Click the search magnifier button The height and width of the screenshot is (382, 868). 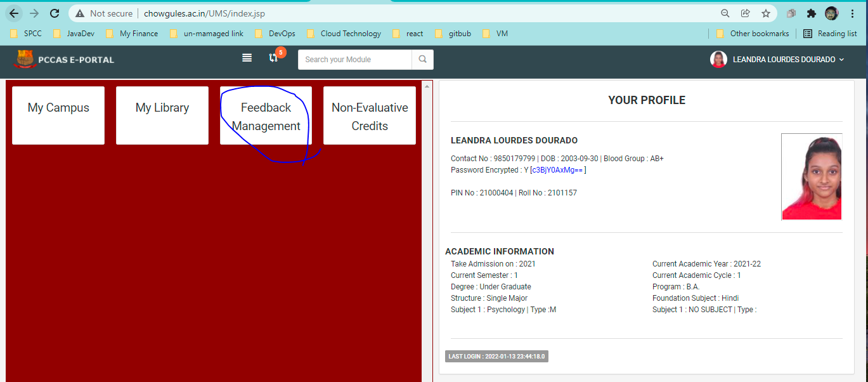[x=422, y=60]
